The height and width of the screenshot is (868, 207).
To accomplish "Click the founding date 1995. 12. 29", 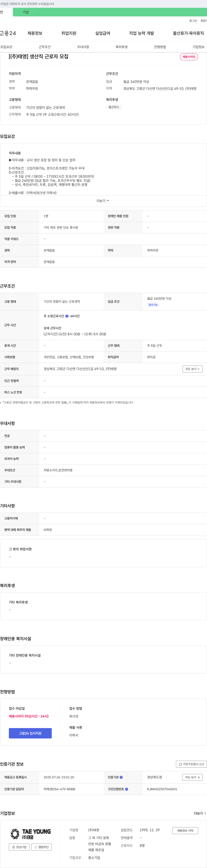I will (149, 830).
